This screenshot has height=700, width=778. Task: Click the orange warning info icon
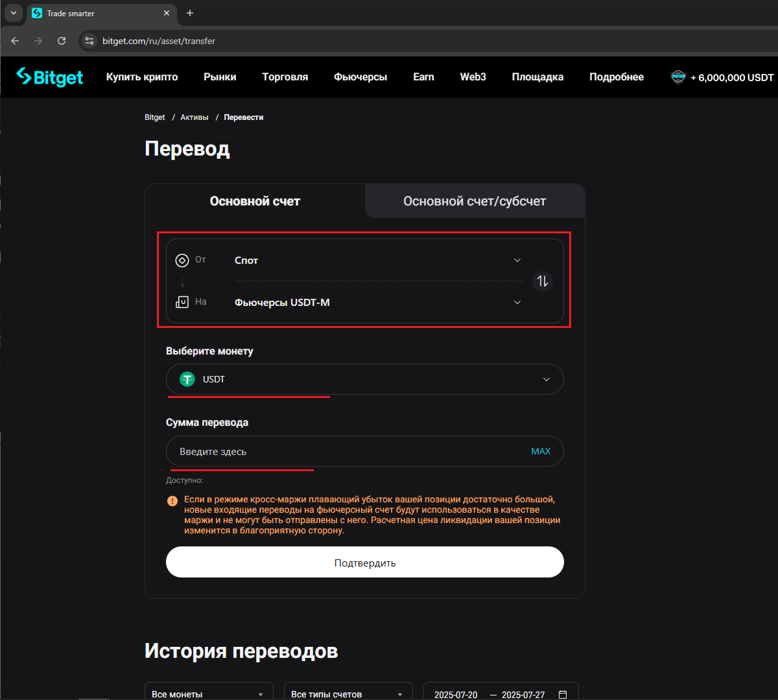click(172, 501)
